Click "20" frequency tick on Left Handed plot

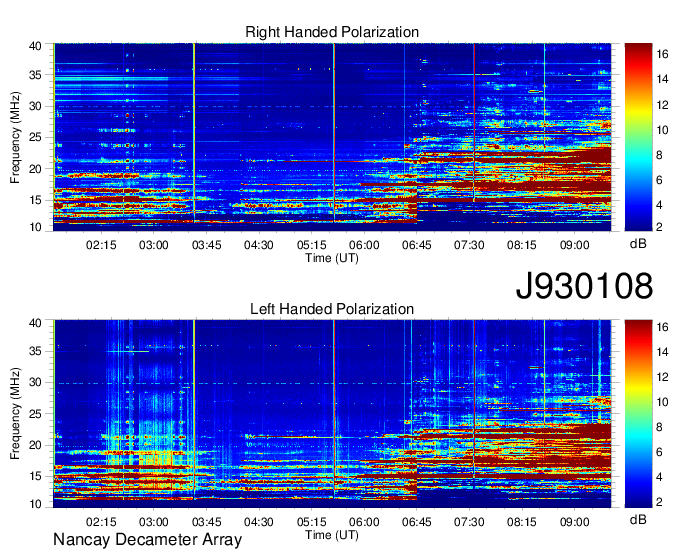coord(35,445)
